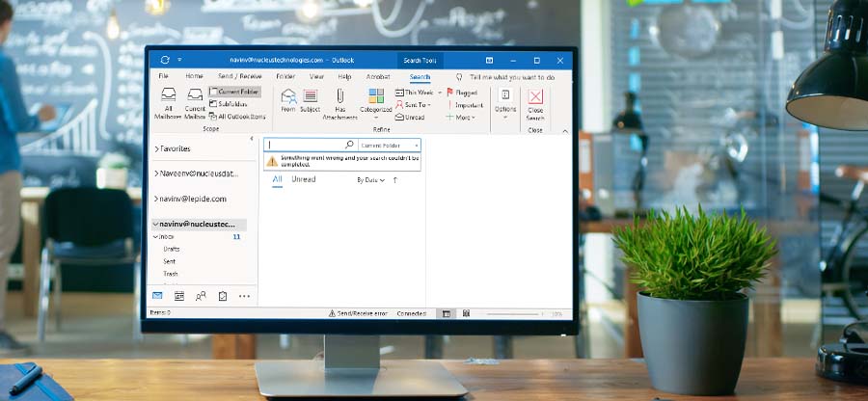Toggle the Subfolders scope option

point(229,104)
